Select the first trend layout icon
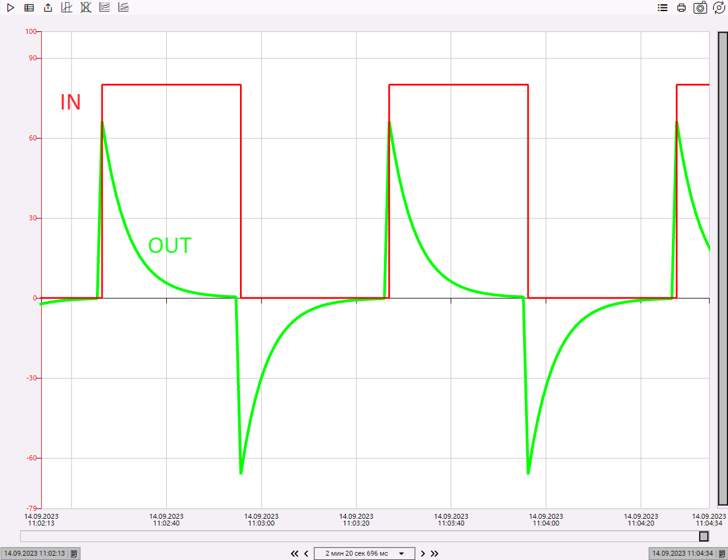728x560 pixels. pos(105,8)
